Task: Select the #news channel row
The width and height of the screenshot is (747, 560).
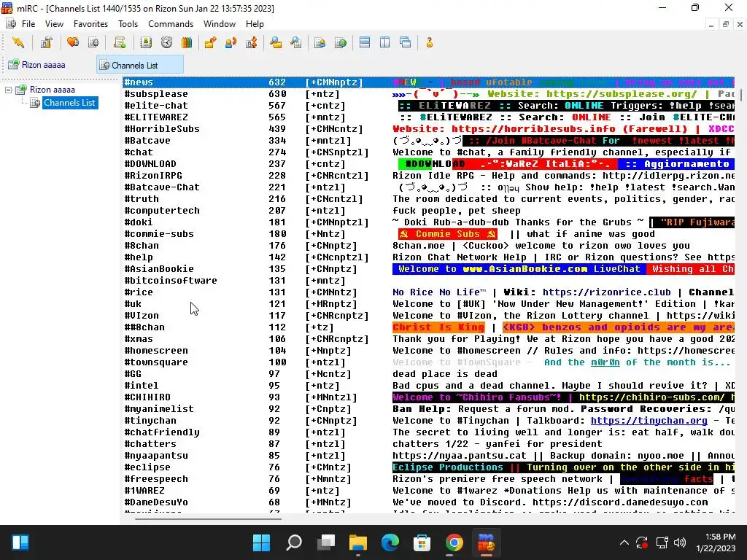Action: 428,82
